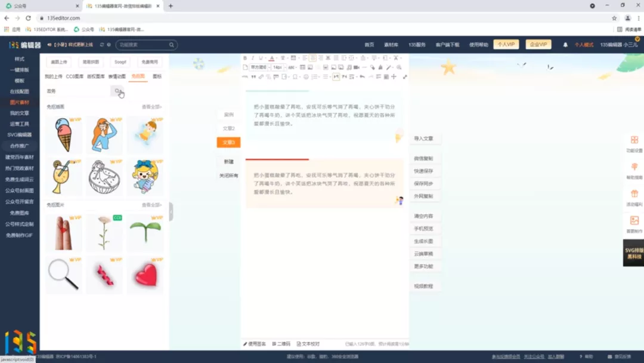The width and height of the screenshot is (644, 363).
Task: Click 新建 to create article
Action: coord(229,162)
